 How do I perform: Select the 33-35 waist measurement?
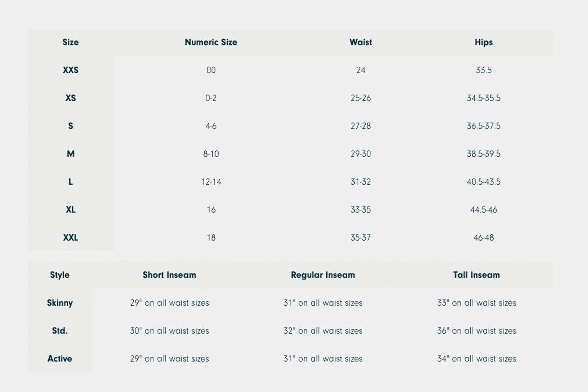tap(361, 210)
